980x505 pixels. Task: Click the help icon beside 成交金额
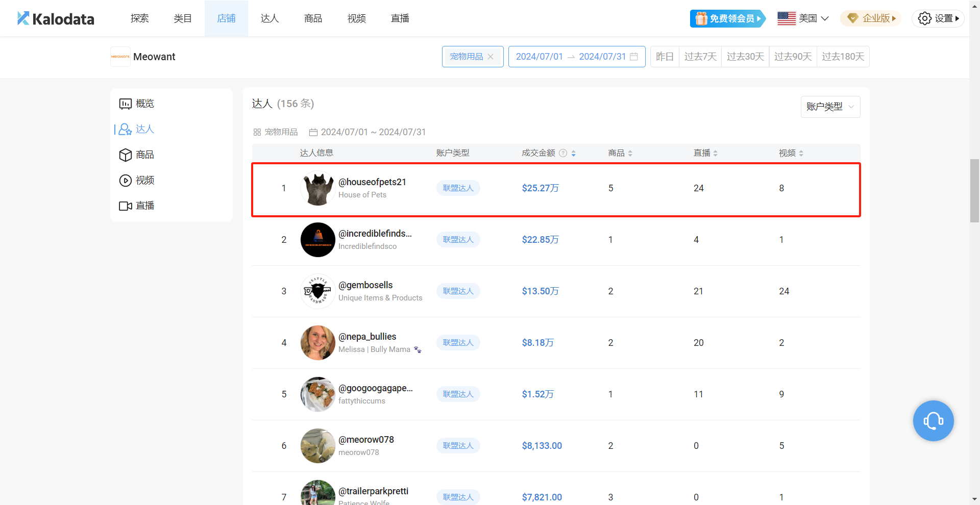coord(563,153)
